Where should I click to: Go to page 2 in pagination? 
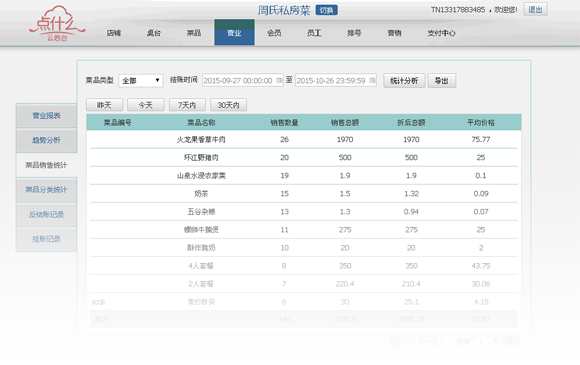click(x=407, y=342)
